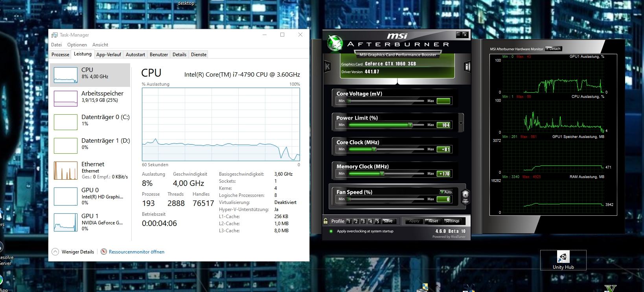
Task: Switch to the Autostart tab
Action: (x=135, y=55)
